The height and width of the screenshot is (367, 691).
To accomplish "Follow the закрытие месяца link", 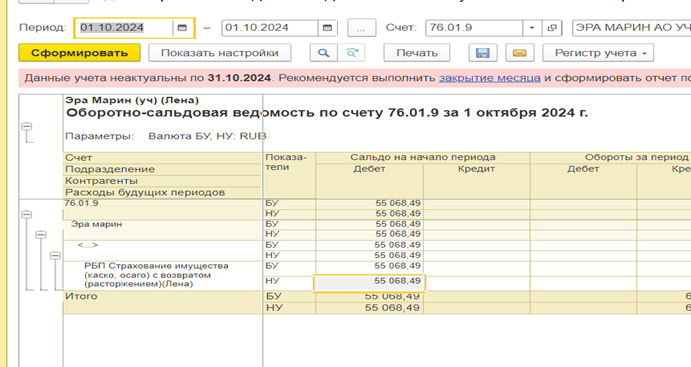I will pyautogui.click(x=490, y=78).
